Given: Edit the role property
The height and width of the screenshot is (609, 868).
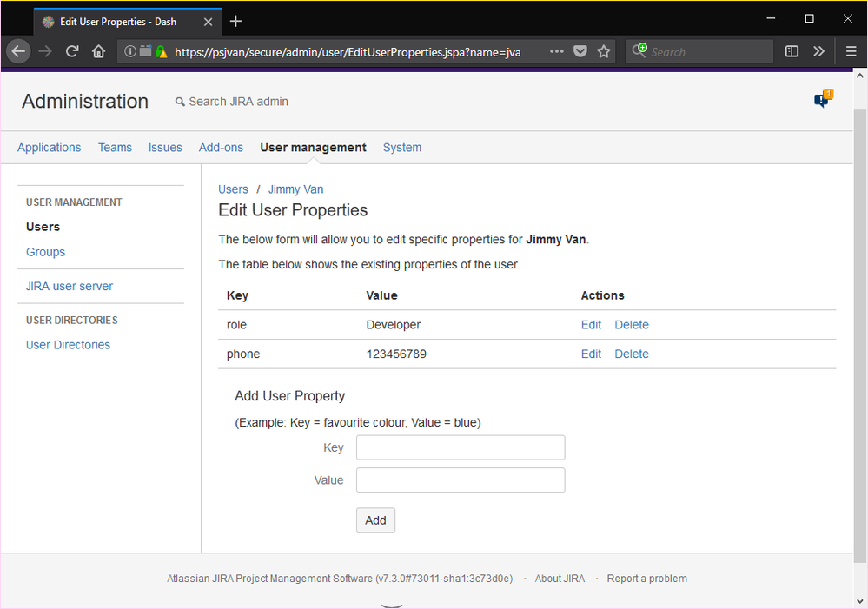Looking at the screenshot, I should pos(591,325).
